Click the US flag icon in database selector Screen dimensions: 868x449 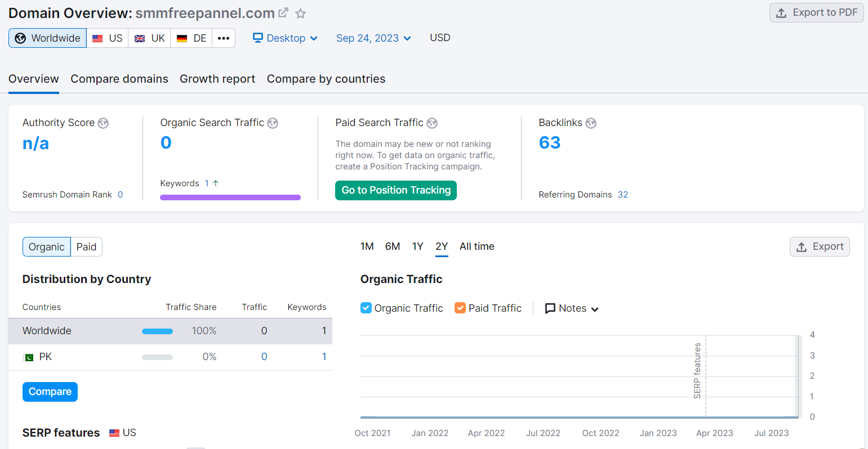click(97, 38)
